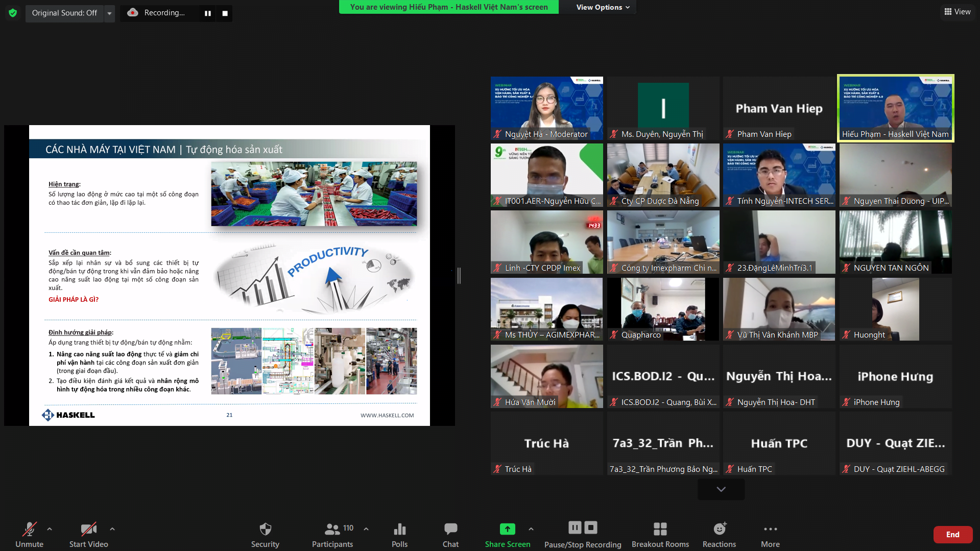Click muted mic icon on Hứa Văn Mười
The image size is (980, 551).
point(497,402)
